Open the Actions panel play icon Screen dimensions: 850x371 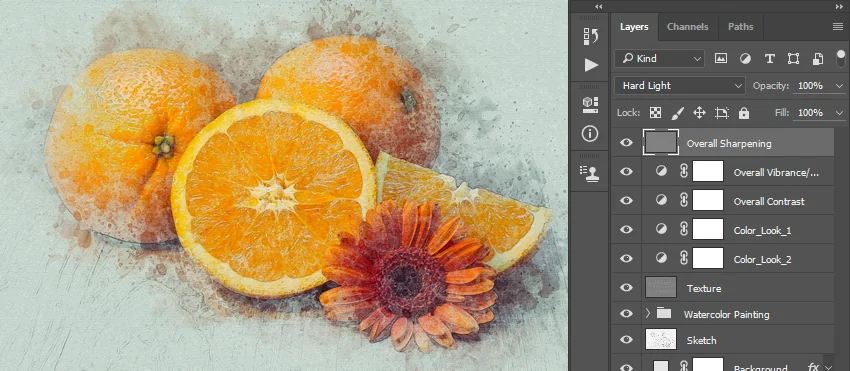591,65
